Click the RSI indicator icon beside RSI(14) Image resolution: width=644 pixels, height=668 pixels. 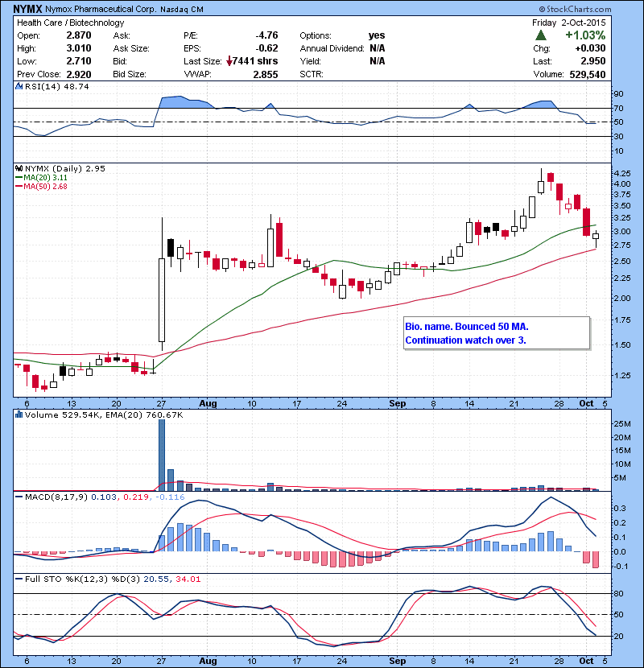[19, 86]
